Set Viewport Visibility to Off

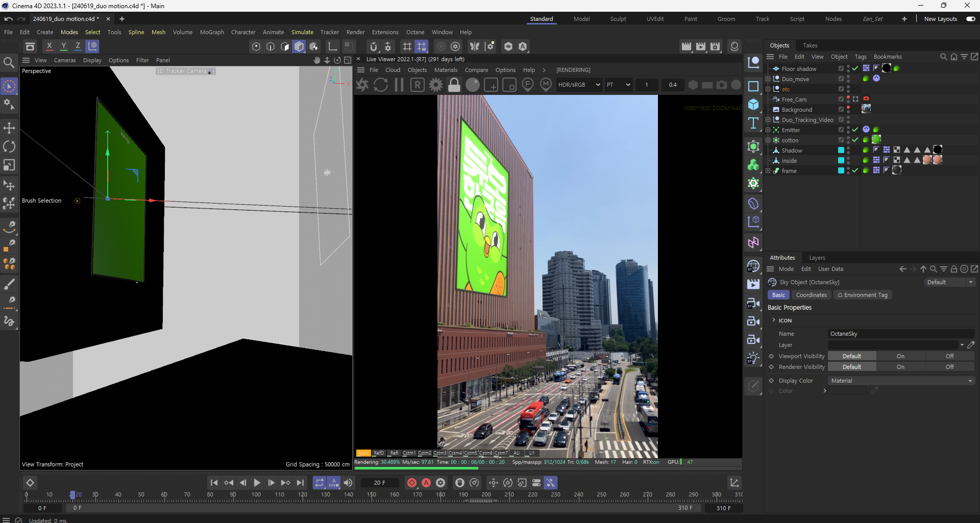949,356
